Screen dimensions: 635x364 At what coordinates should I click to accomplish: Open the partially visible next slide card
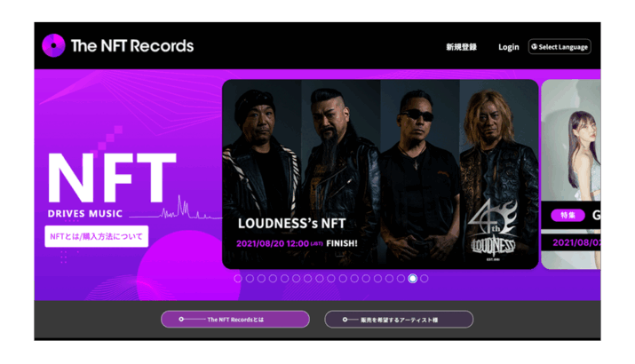[571, 174]
